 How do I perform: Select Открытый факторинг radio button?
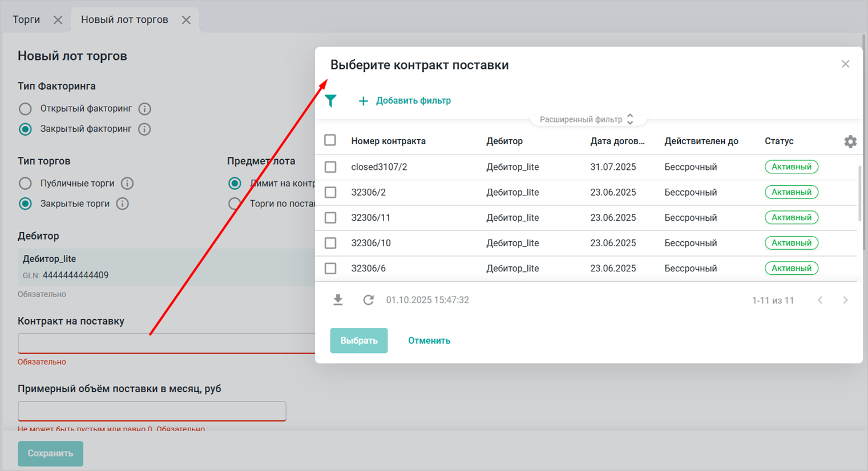point(25,109)
